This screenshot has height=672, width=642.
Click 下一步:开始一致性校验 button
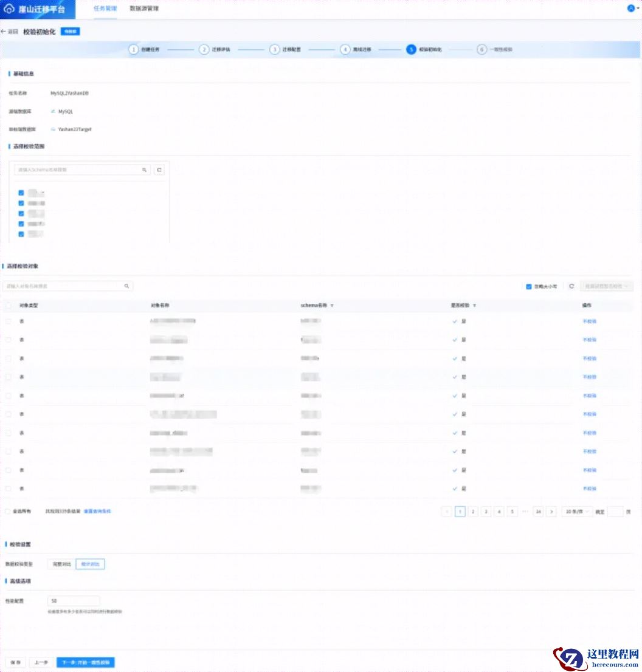85,662
